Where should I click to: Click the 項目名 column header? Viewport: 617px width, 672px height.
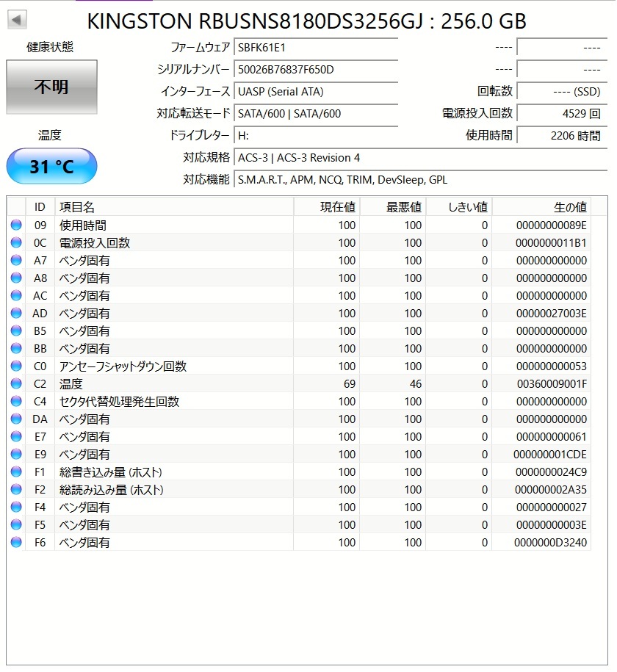coord(174,207)
